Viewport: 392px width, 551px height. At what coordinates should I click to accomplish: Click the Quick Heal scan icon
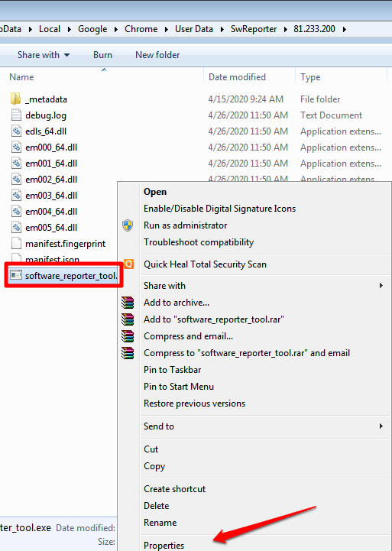128,264
